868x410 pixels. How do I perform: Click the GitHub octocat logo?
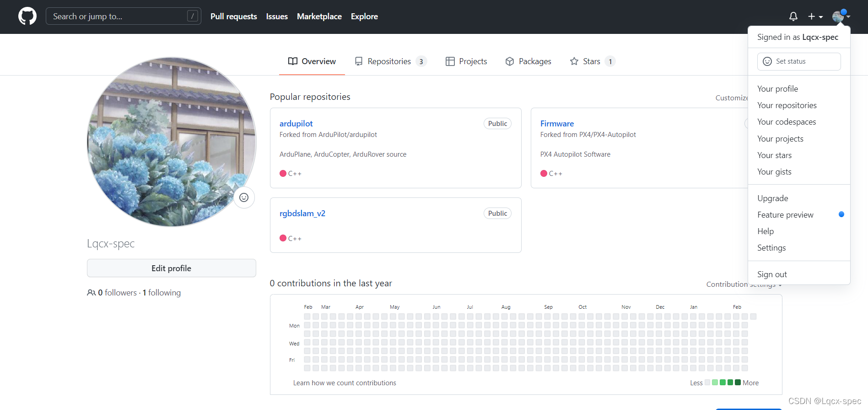27,16
